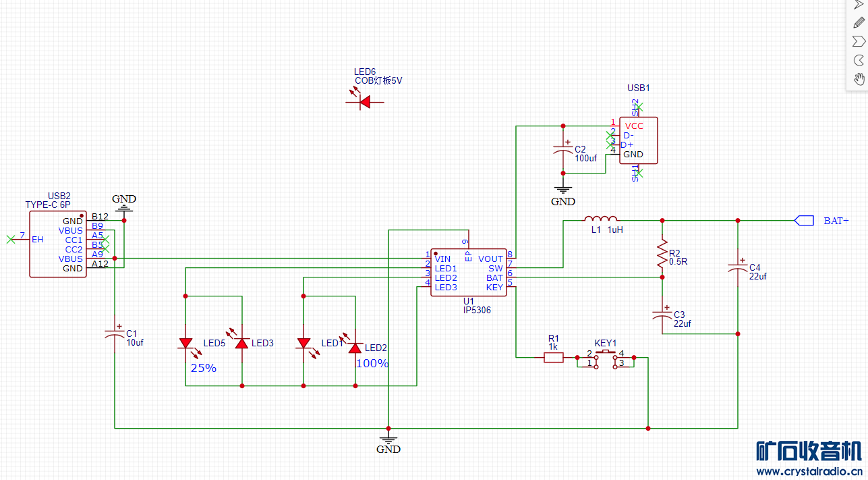Image resolution: width=868 pixels, height=480 pixels.
Task: Click the 'SW' pin label on U1
Action: point(496,268)
